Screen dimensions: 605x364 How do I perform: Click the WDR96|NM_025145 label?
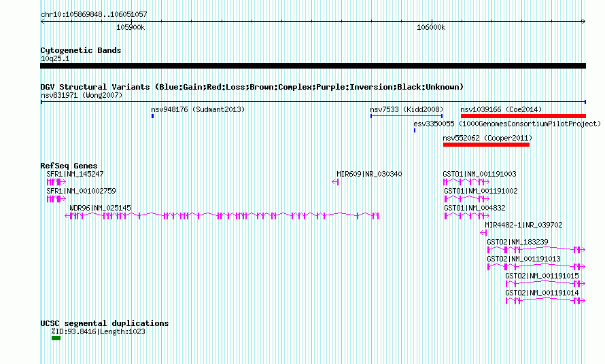pos(101,208)
